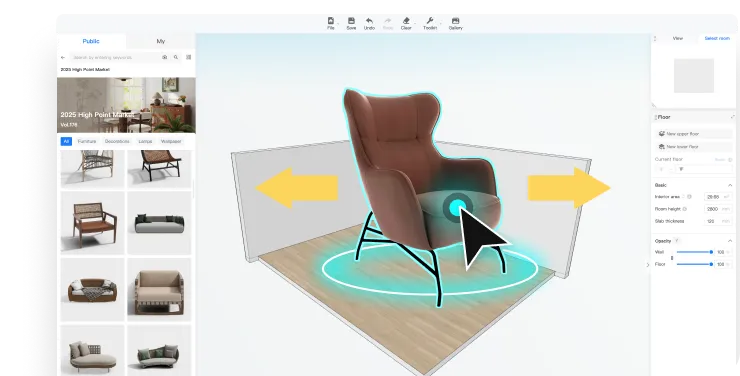Viewport: 740px width, 376px height.
Task: Click the Interior area value field
Action: tap(717, 197)
